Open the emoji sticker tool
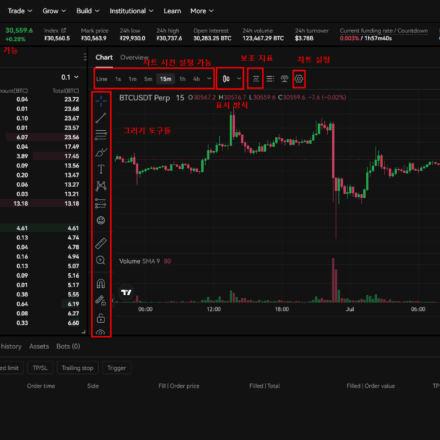Screen dimensions: 440x440 101,220
